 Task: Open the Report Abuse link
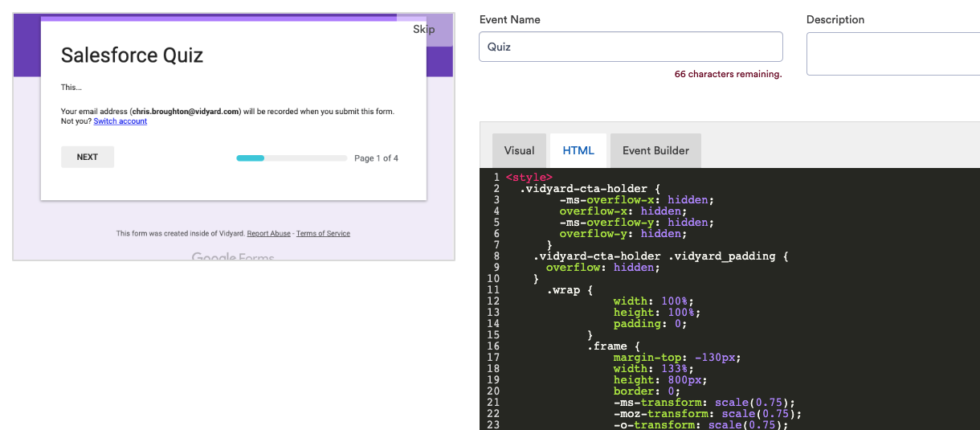point(269,234)
